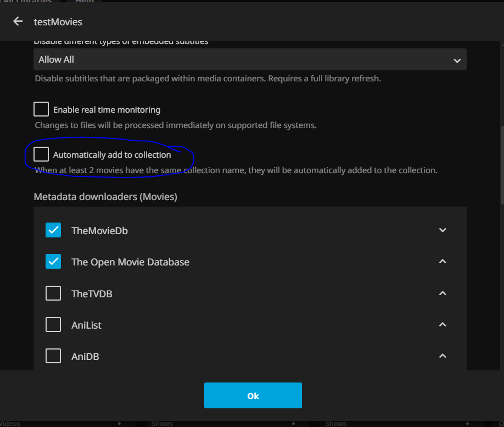Click the dialog's vertical scrollbar
Screen dimensions: 504x427
501,165
